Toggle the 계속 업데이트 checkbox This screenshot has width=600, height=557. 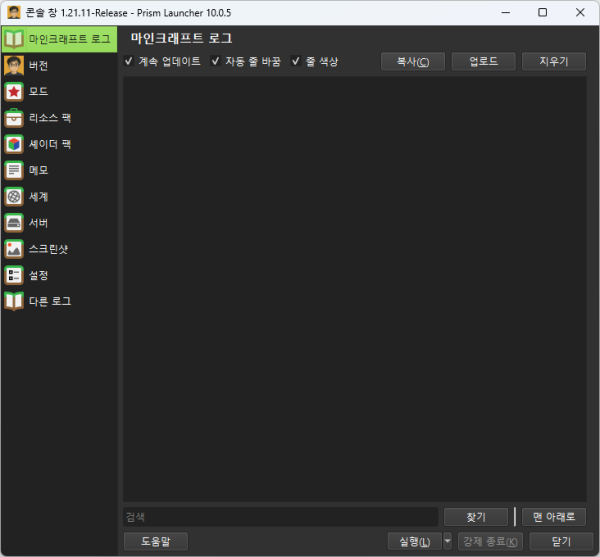pos(129,61)
